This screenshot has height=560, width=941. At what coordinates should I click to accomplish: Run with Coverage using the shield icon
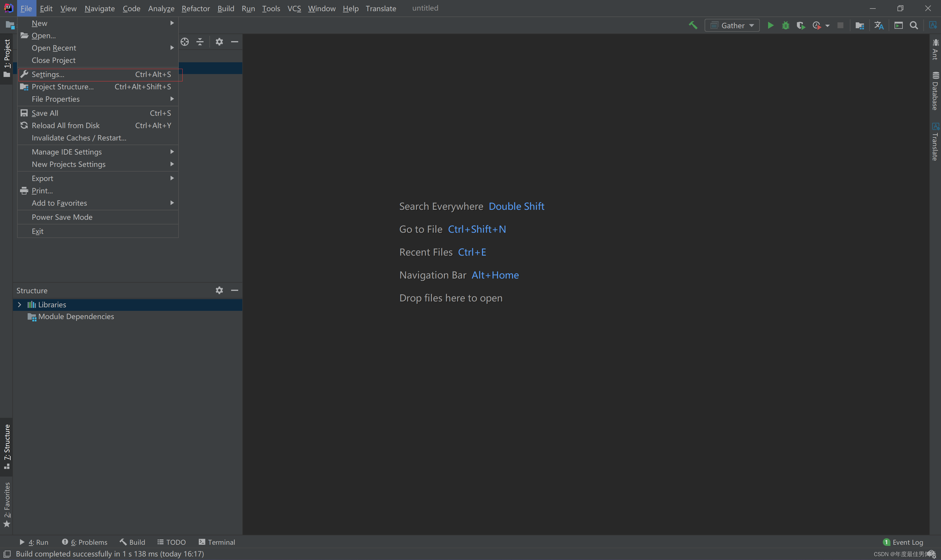click(801, 25)
